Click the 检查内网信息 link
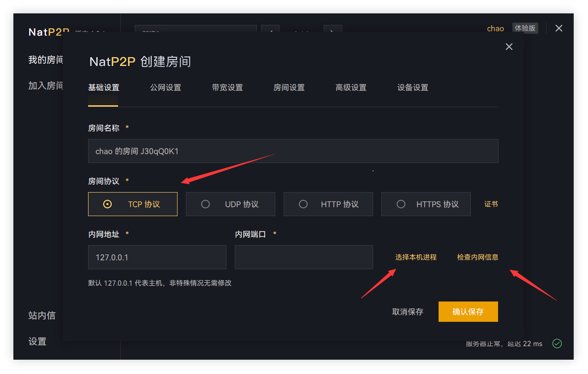This screenshot has height=374, width=588. [478, 257]
